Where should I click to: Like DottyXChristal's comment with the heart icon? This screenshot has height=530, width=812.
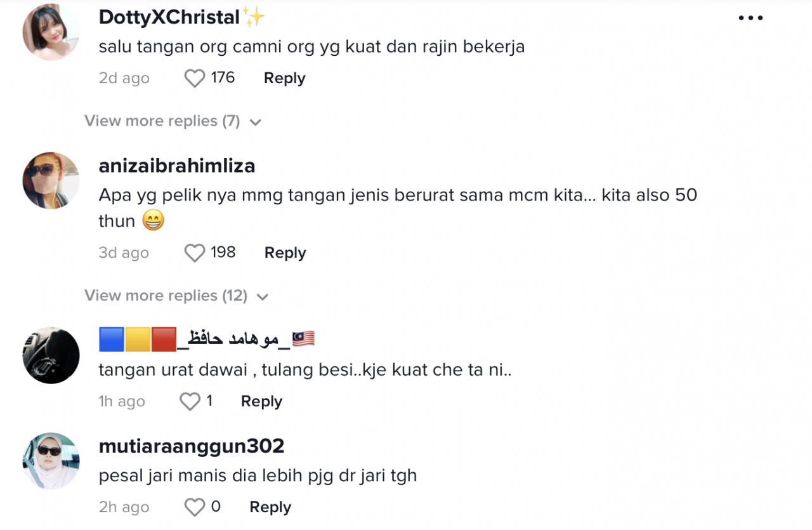click(194, 77)
